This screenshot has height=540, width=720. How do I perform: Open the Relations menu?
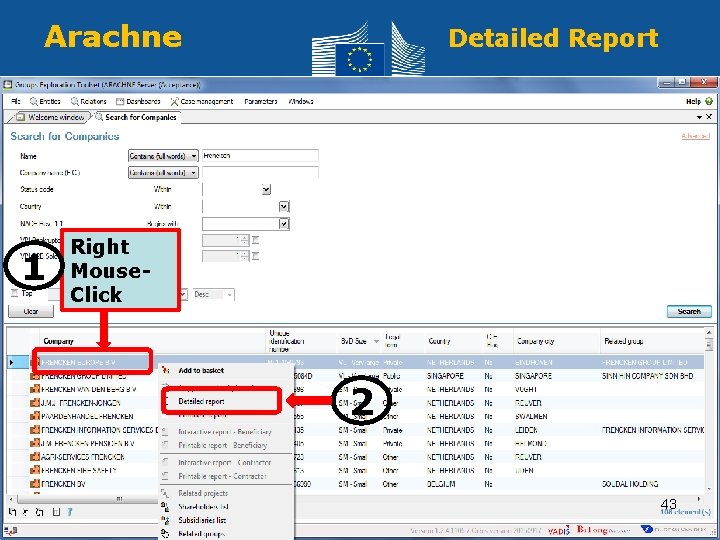pos(89,101)
